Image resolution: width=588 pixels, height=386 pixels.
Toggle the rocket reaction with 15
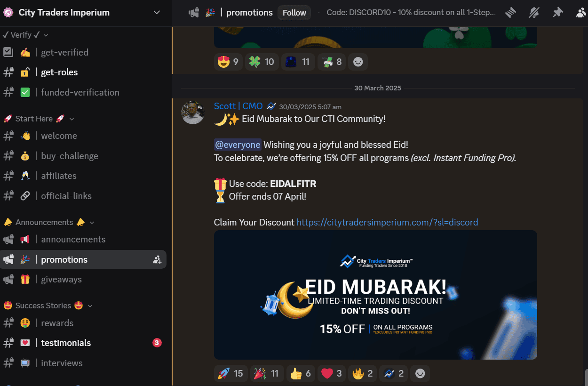point(230,373)
